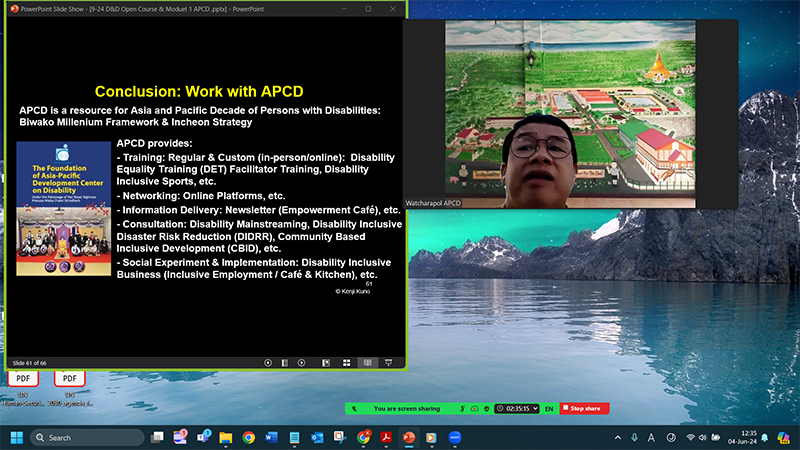Open the Windows Start menu
800x450 pixels.
tap(17, 438)
